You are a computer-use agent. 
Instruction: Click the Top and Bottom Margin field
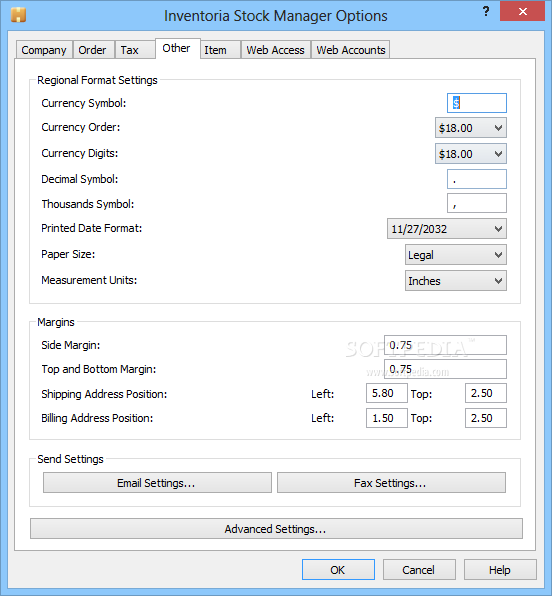click(x=445, y=369)
